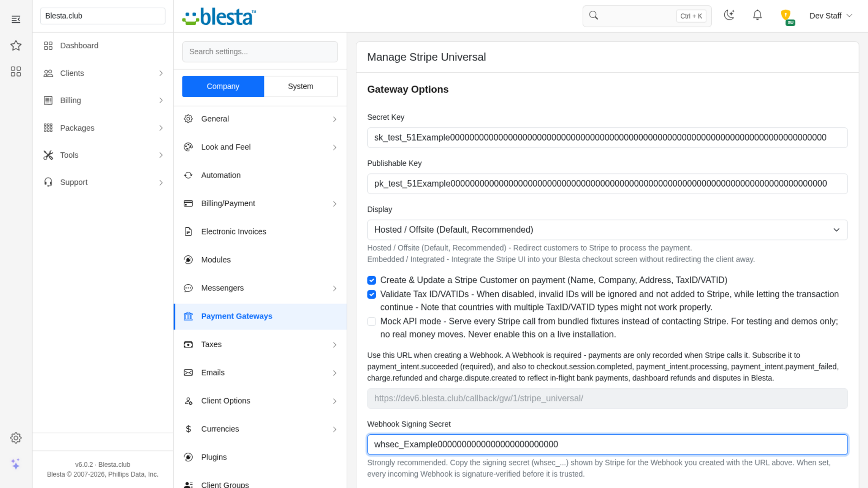The image size is (868, 488).
Task: Open Plugins settings
Action: pos(260,457)
